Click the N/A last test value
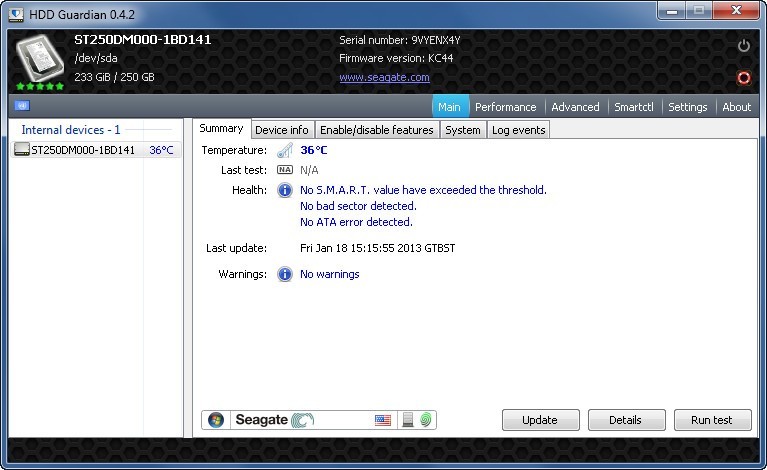Image resolution: width=767 pixels, height=470 pixels. click(309, 170)
